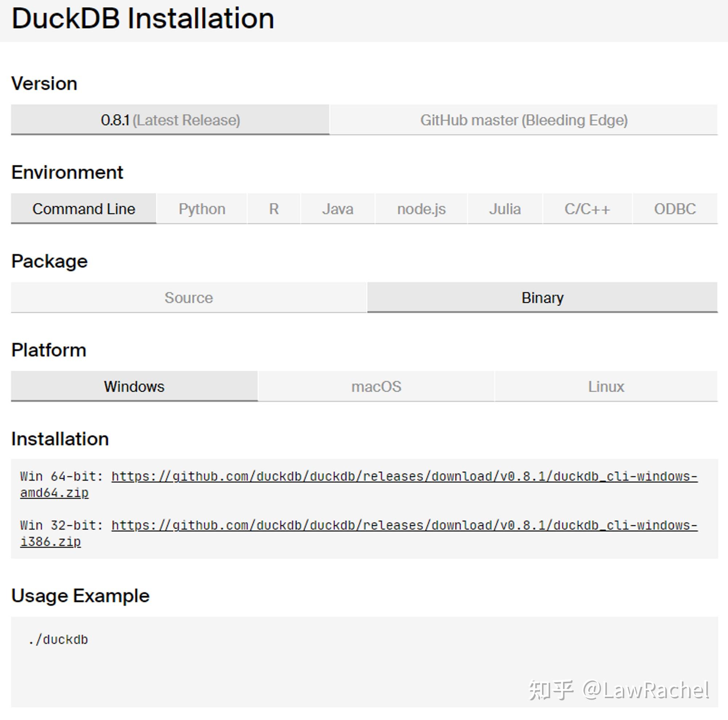Switch Package to Source
The width and height of the screenshot is (728, 720).
coord(189,298)
